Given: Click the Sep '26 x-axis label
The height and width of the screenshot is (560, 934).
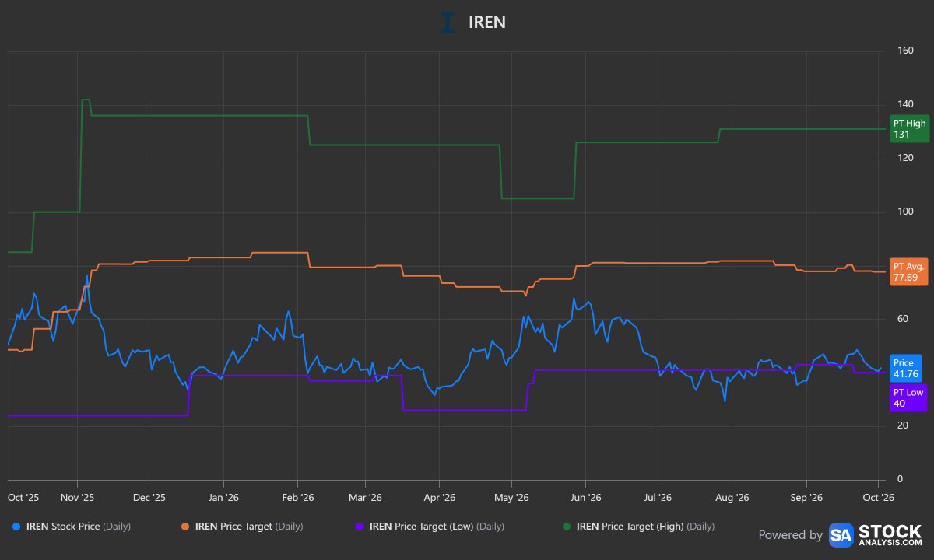Looking at the screenshot, I should pos(806,497).
